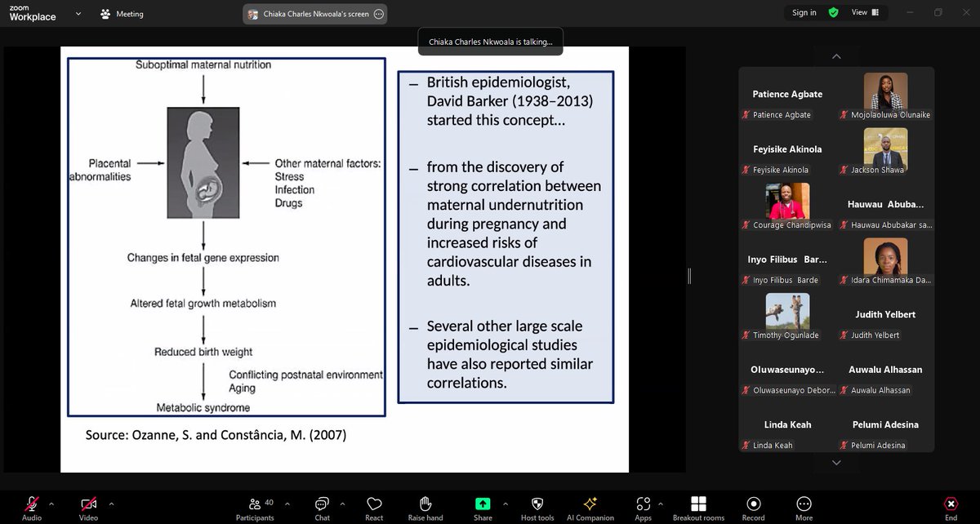Launch the AI Companion
Viewport: 980px width, 524px height.
[x=590, y=508]
